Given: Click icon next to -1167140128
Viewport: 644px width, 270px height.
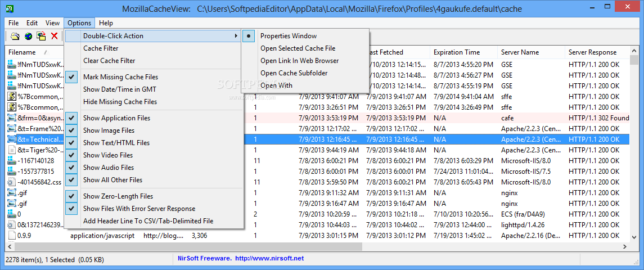Looking at the screenshot, I should [12, 161].
